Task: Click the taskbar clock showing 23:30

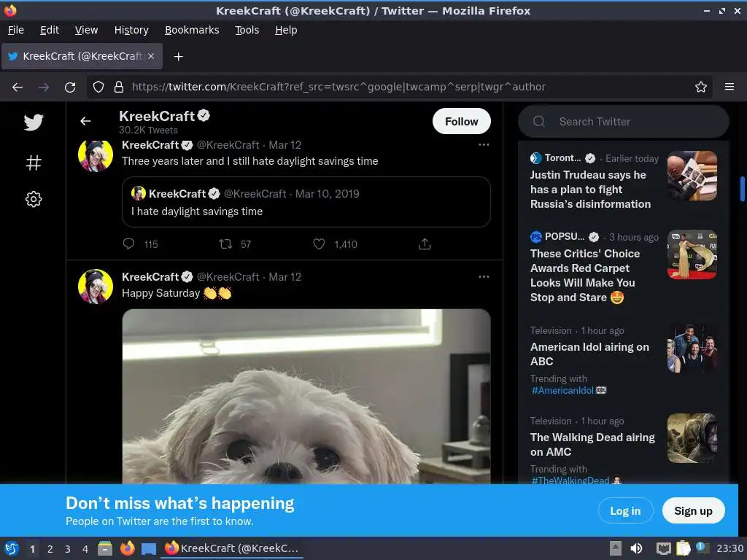Action: coord(729,548)
